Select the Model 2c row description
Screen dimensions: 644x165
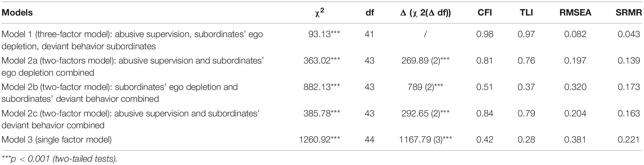pyautogui.click(x=131, y=119)
